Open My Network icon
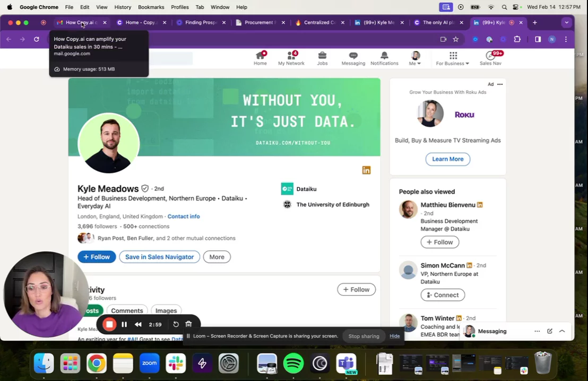The image size is (588, 381). click(291, 56)
